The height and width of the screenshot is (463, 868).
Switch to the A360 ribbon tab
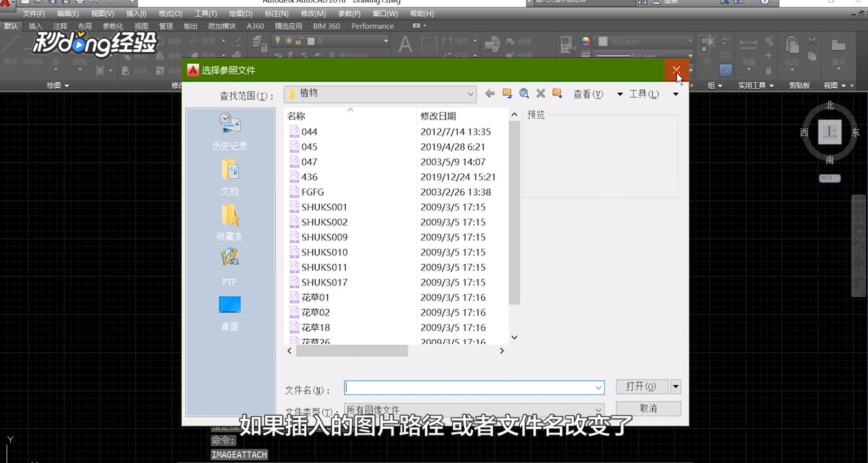(255, 26)
